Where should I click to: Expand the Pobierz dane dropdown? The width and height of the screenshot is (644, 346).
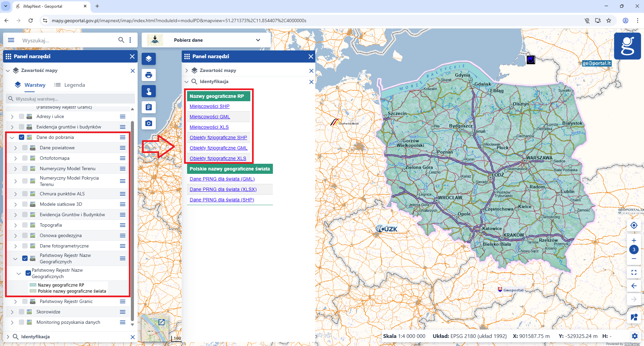coord(258,40)
